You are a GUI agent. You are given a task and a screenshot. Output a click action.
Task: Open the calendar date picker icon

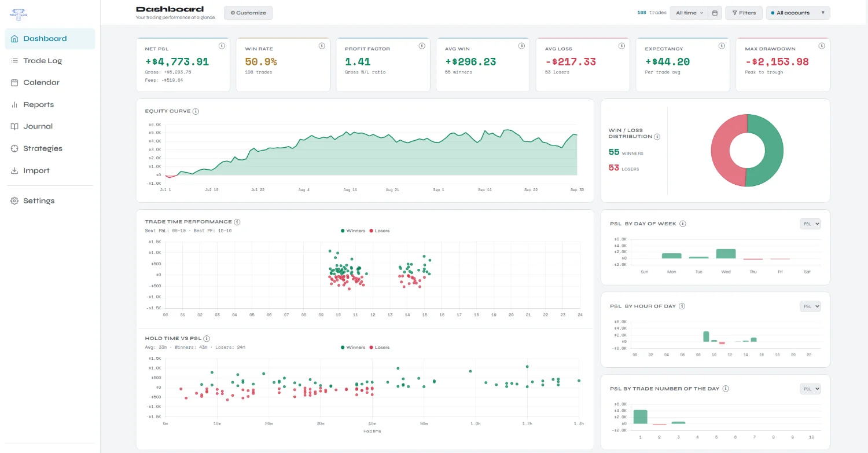(x=715, y=13)
